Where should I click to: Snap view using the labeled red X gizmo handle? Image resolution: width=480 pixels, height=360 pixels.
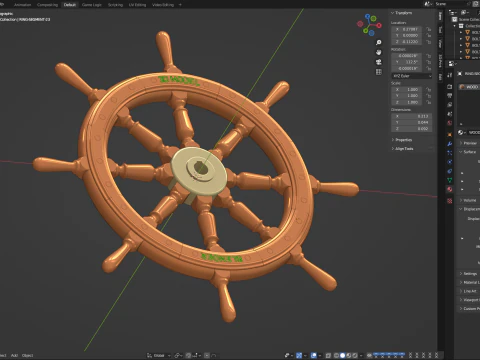point(379,25)
